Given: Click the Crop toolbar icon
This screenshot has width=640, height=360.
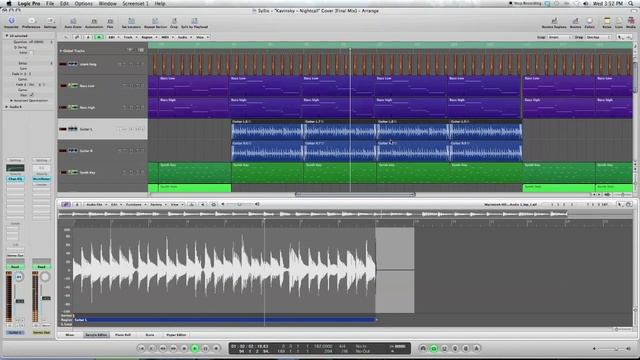Looking at the screenshot, I should [x=174, y=22].
